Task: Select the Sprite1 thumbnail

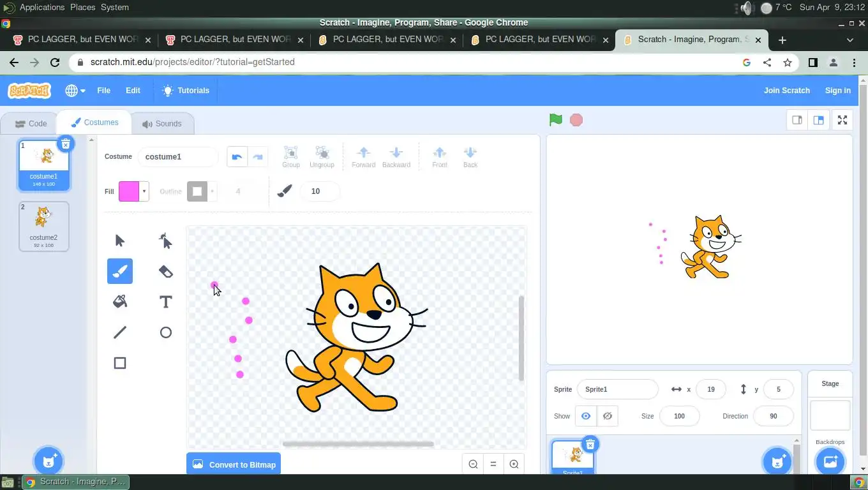Action: (x=572, y=457)
